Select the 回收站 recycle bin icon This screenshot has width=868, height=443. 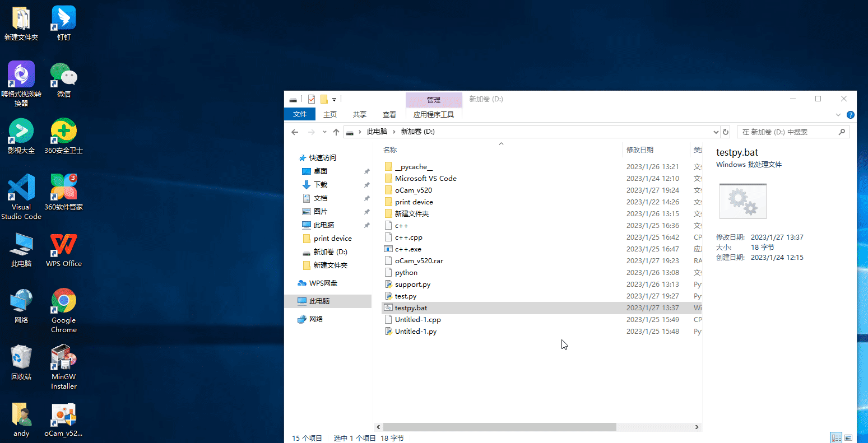[x=21, y=363]
